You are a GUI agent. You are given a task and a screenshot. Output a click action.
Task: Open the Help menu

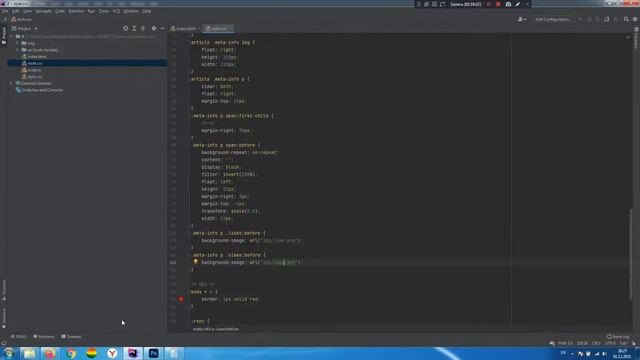(x=147, y=11)
